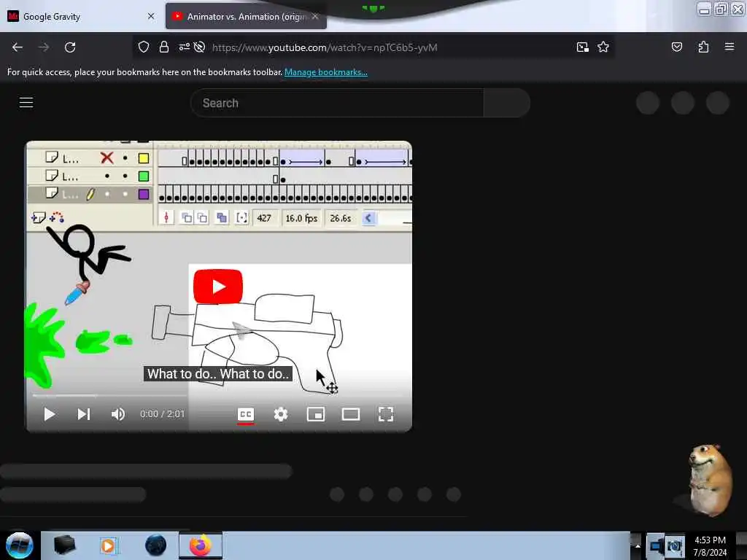Close the Google Gravity tab

[151, 16]
